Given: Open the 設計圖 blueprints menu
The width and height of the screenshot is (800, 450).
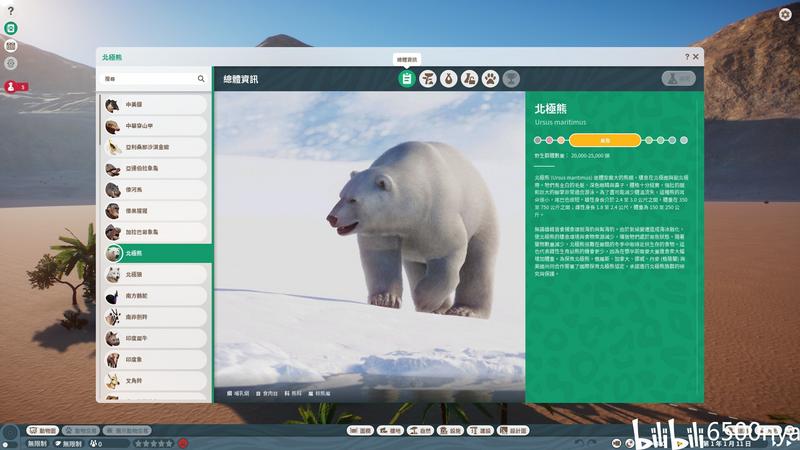Looking at the screenshot, I should [x=513, y=431].
